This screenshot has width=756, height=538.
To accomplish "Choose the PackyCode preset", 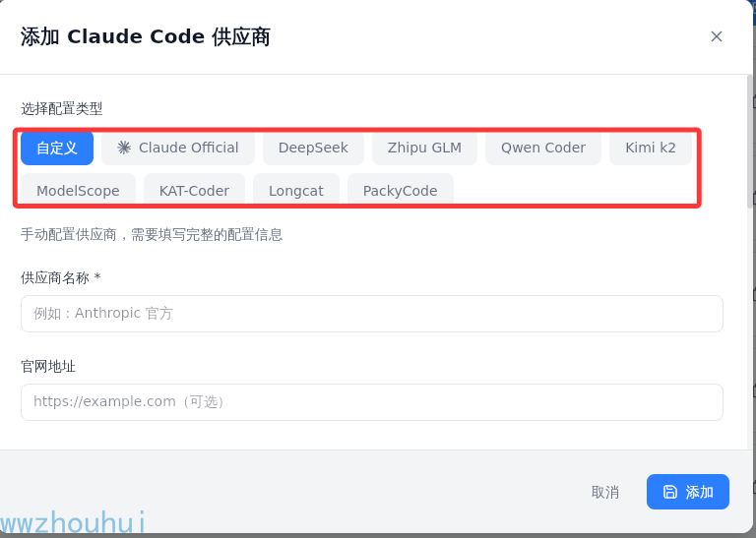I will point(401,190).
